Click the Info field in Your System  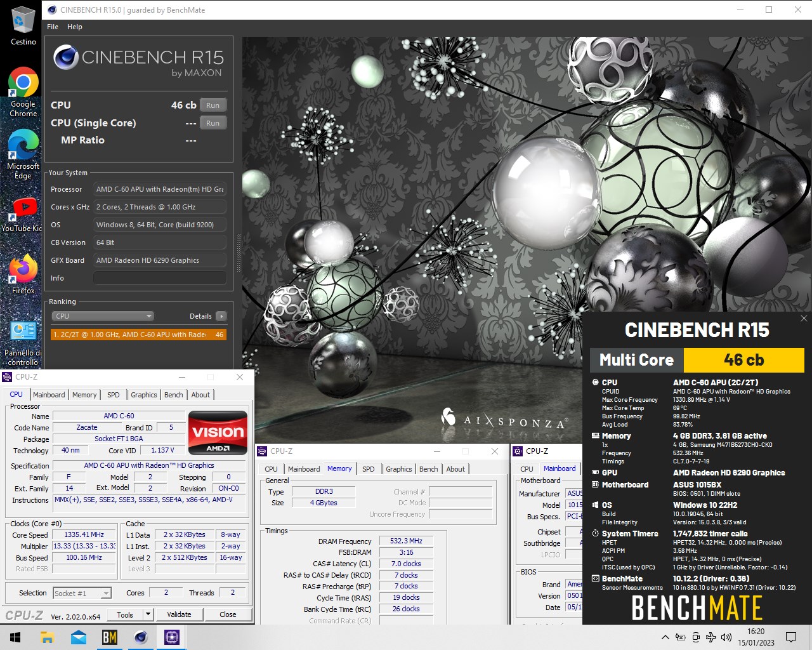[160, 278]
